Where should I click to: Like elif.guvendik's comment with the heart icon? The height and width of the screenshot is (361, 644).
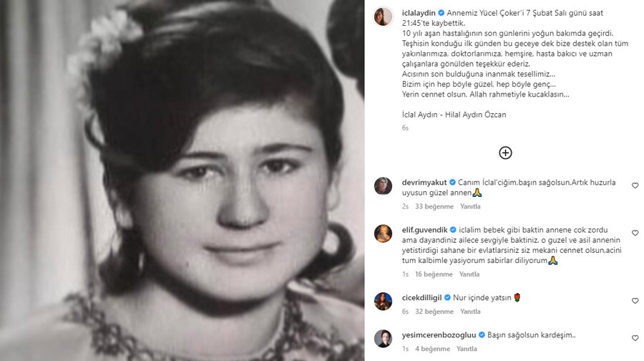point(635,233)
